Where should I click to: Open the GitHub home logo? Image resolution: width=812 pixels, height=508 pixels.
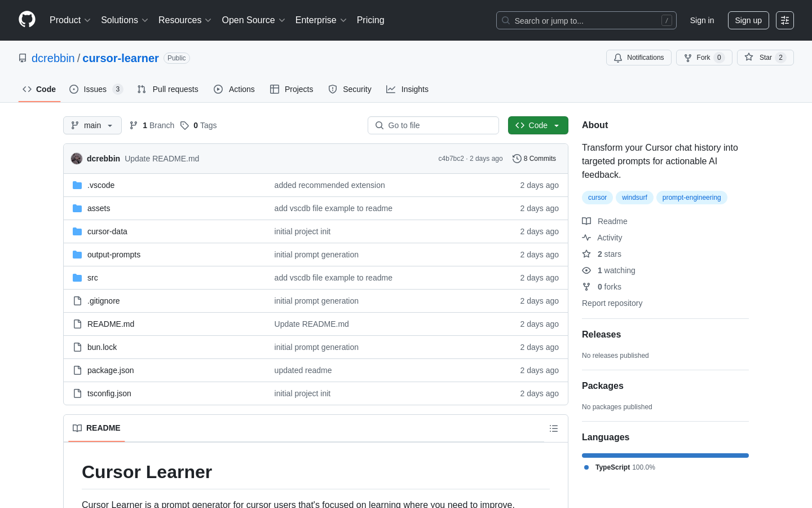(x=27, y=20)
